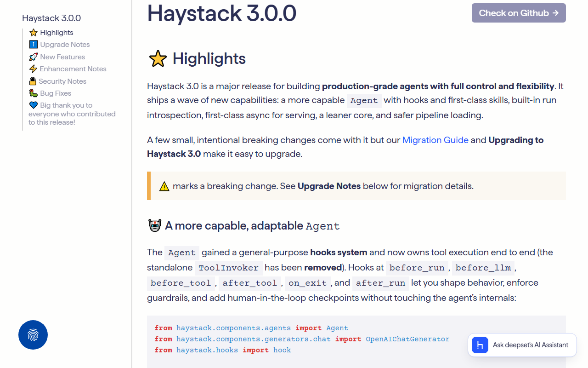588x368 pixels.
Task: Click the bold hooks system text
Action: click(339, 252)
